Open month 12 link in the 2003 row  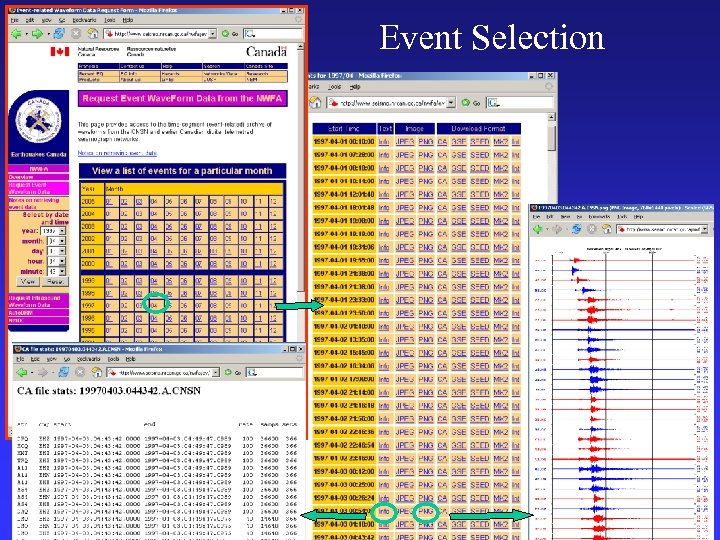point(273,226)
